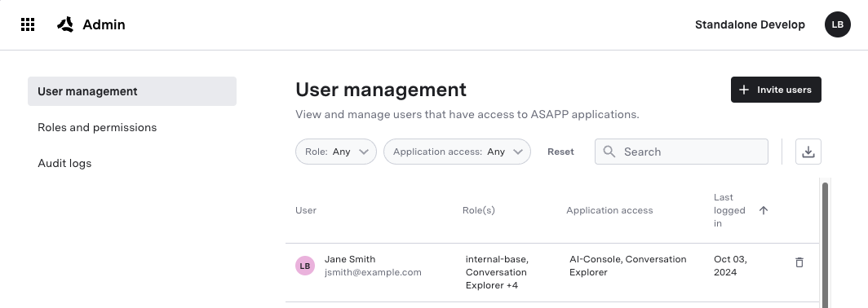The image size is (868, 308).
Task: Click the Standalone Develop label
Action: [750, 24]
